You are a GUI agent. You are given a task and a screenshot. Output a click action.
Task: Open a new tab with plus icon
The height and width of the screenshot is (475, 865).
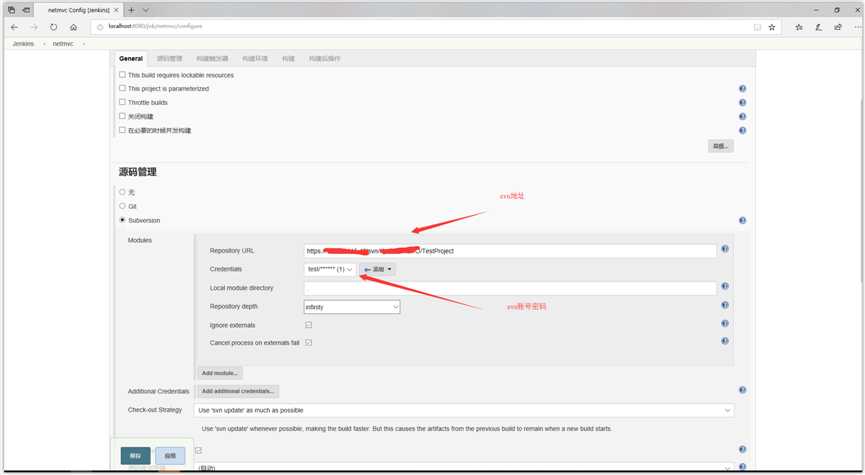[131, 10]
